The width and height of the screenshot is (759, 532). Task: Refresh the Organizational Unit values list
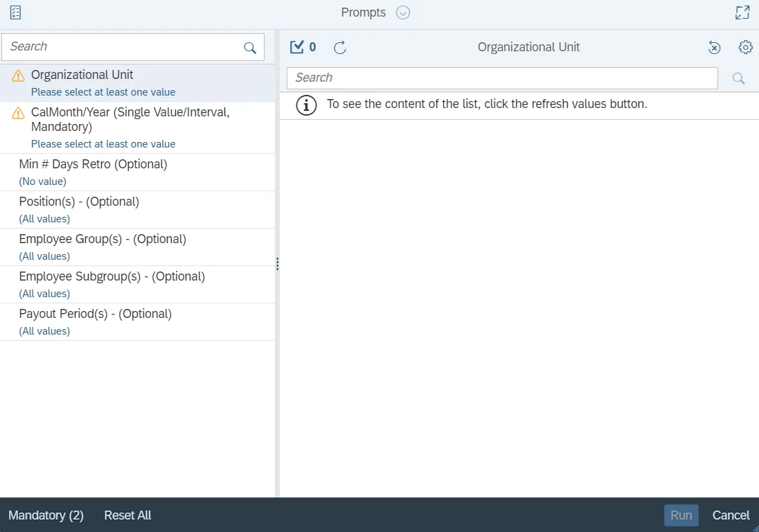340,47
